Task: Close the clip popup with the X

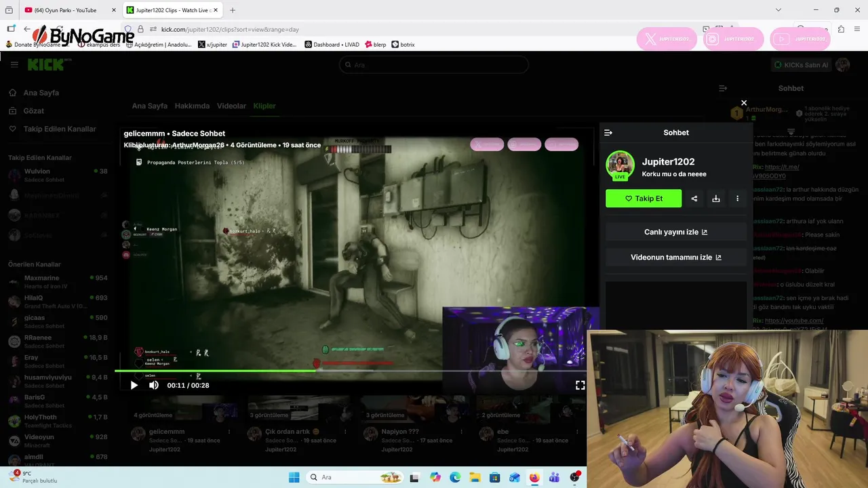Action: [x=744, y=103]
